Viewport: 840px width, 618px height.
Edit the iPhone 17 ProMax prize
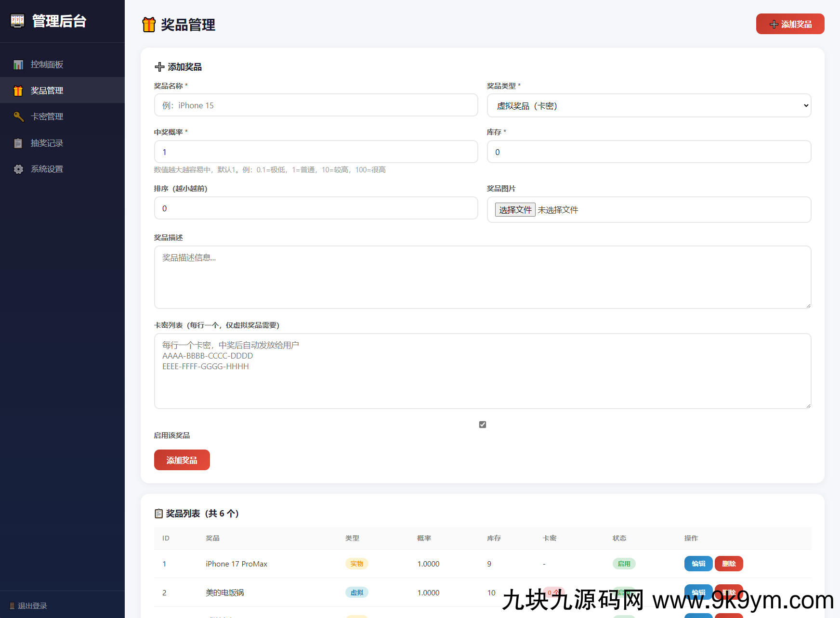(698, 564)
